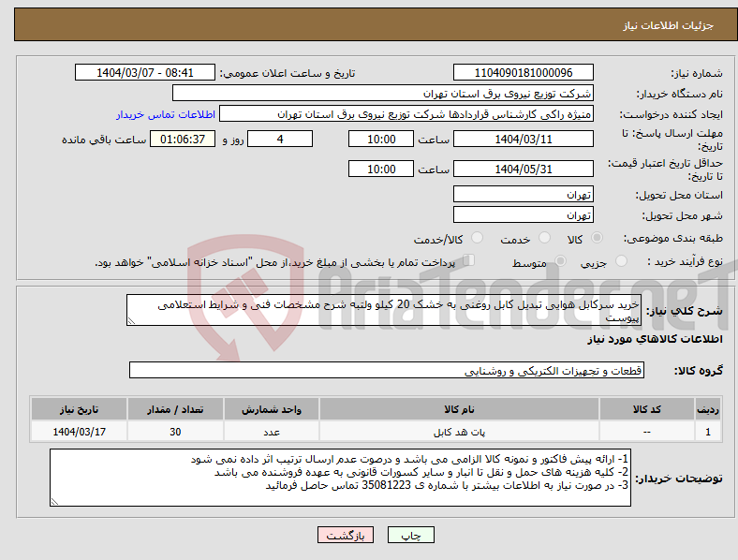Click the ایجاد کننده درخواست field
This screenshot has width=738, height=560.
(x=406, y=114)
